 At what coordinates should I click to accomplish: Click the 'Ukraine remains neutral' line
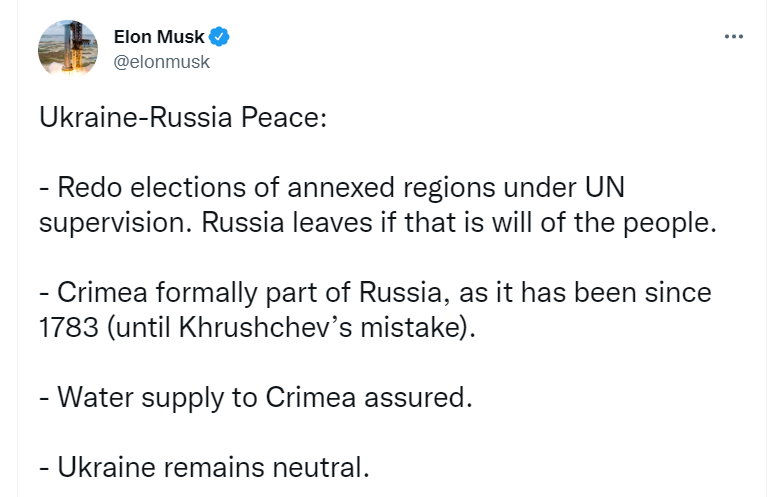(204, 467)
